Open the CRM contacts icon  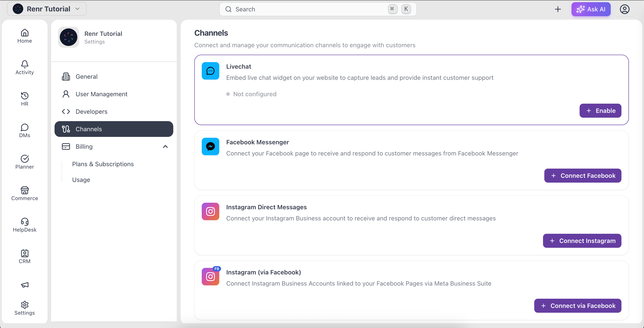[x=25, y=253]
